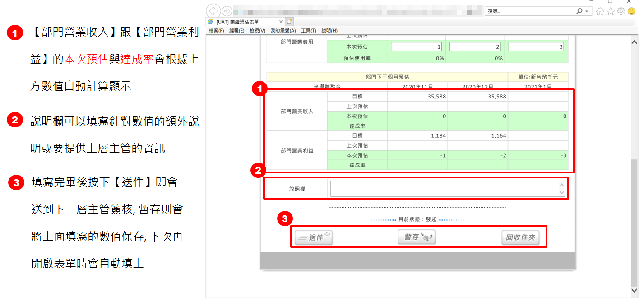
Task: Click the browser Forward arrow button
Action: click(227, 11)
